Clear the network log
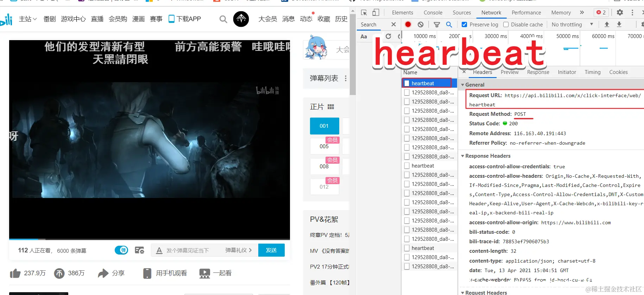Viewport: 644px width, 295px height. [x=421, y=25]
